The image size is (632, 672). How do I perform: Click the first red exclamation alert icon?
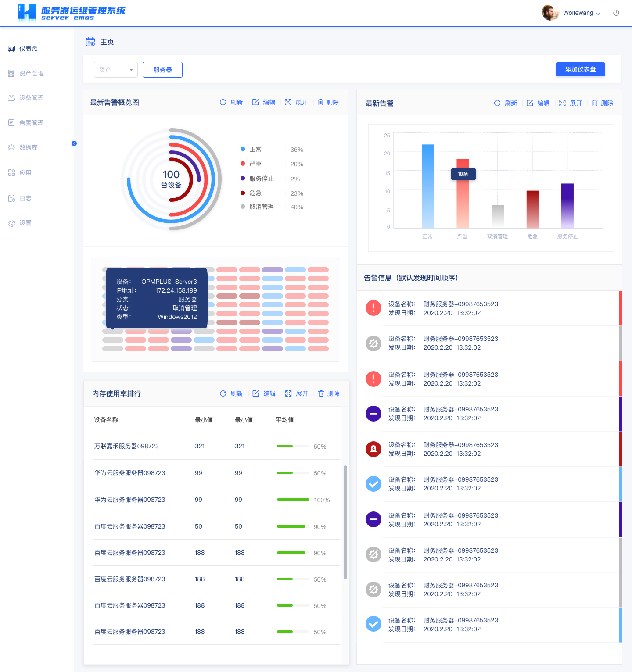tap(373, 308)
